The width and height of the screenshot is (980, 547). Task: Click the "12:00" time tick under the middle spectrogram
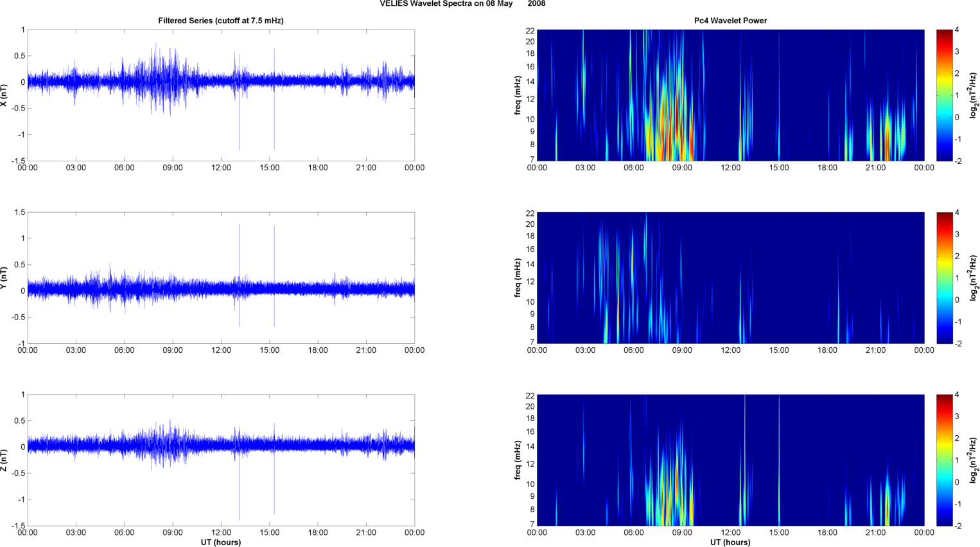pyautogui.click(x=731, y=350)
